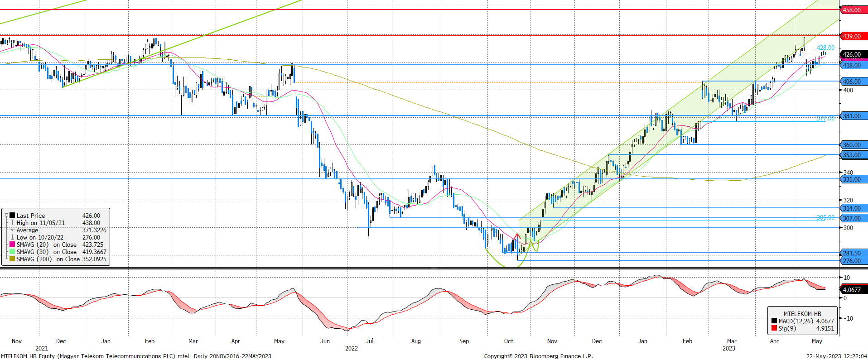The height and width of the screenshot is (360, 868).
Task: Select the 'Last Price' legend label
Action: pos(31,216)
